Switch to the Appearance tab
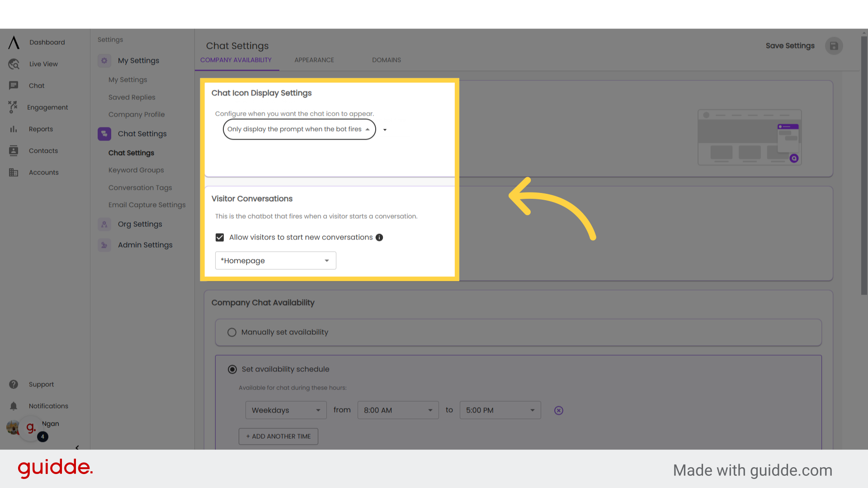Viewport: 868px width, 488px height. coord(314,60)
